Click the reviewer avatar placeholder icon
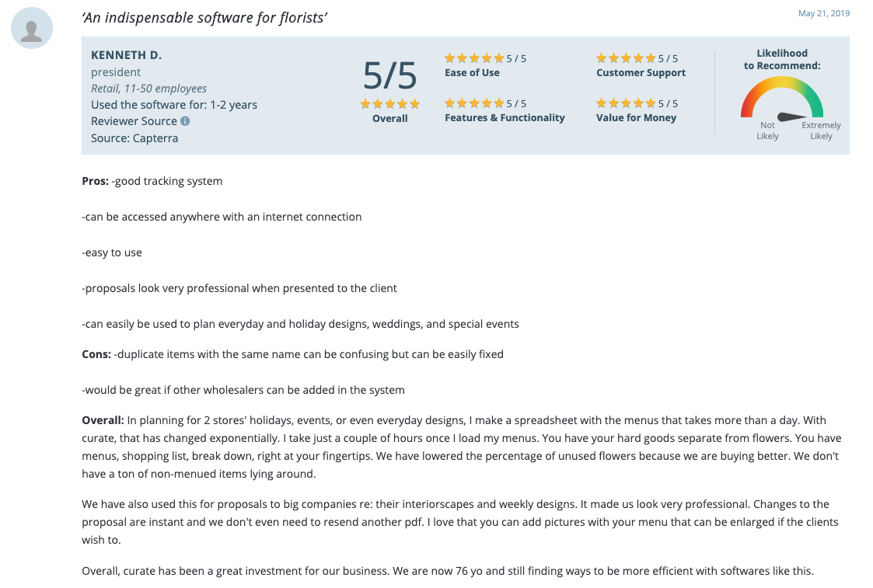 32,29
